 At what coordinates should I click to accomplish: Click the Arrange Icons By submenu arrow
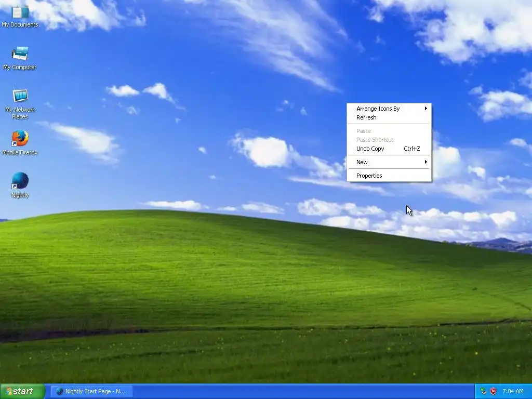(x=426, y=109)
